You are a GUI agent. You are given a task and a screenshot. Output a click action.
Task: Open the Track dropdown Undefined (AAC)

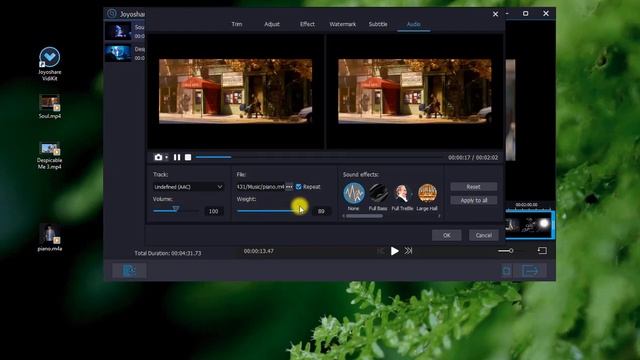(188, 187)
